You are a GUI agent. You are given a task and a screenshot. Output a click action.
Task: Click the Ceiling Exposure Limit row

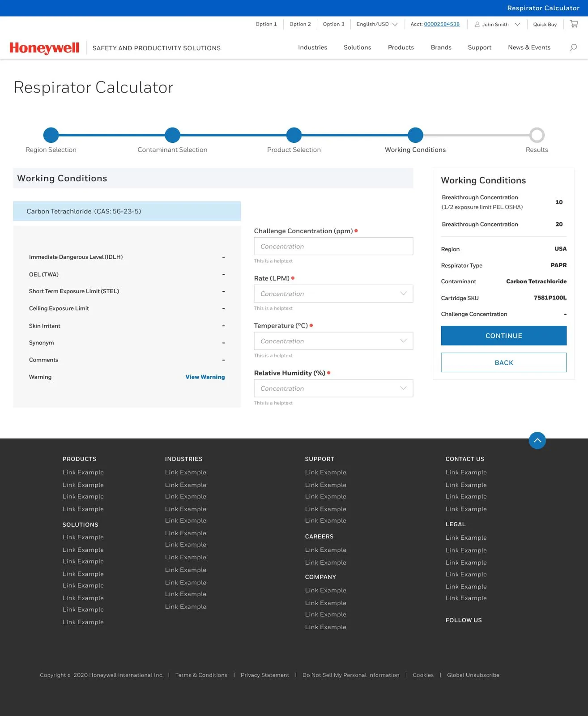coord(127,308)
